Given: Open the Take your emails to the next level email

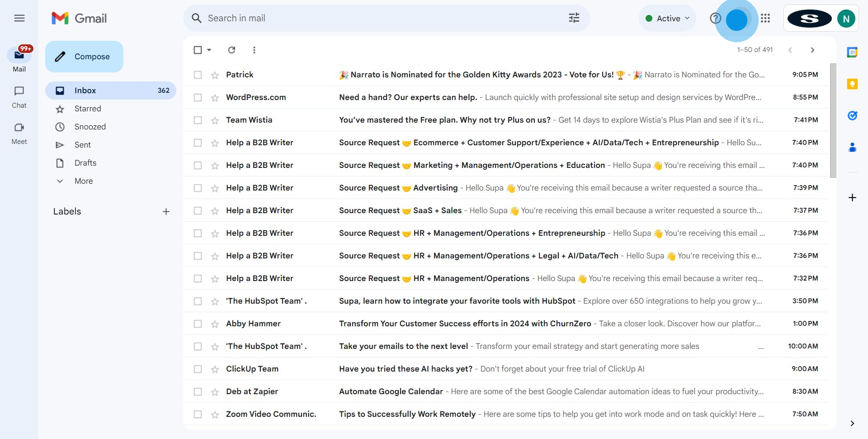Looking at the screenshot, I should coord(505,346).
